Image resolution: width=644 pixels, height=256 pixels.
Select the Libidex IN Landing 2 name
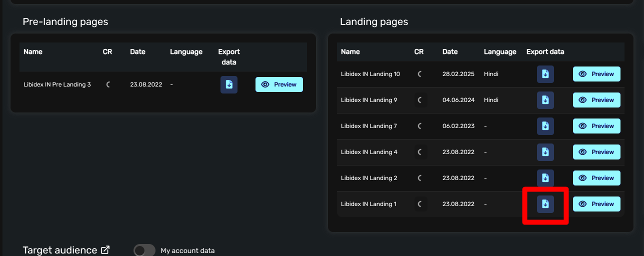pos(369,178)
